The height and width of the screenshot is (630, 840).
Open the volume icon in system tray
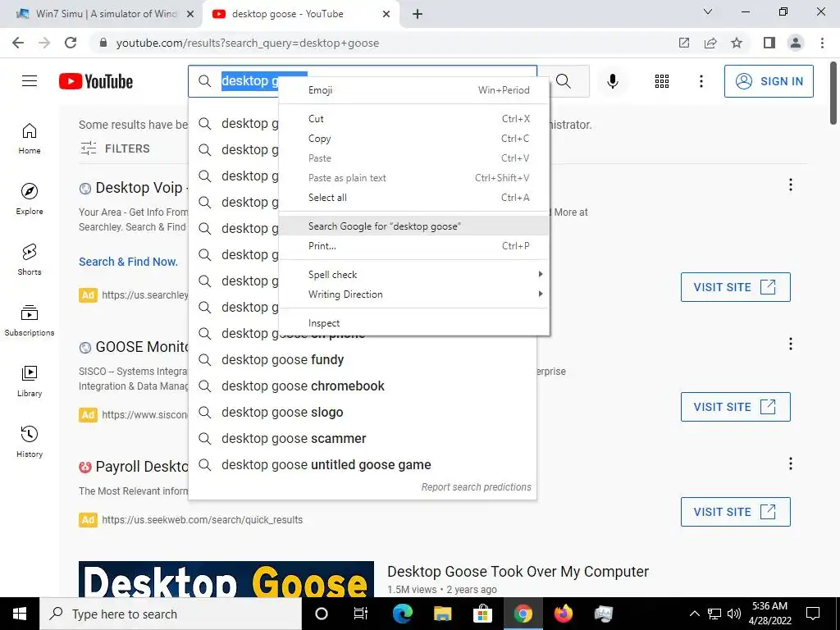click(x=734, y=614)
